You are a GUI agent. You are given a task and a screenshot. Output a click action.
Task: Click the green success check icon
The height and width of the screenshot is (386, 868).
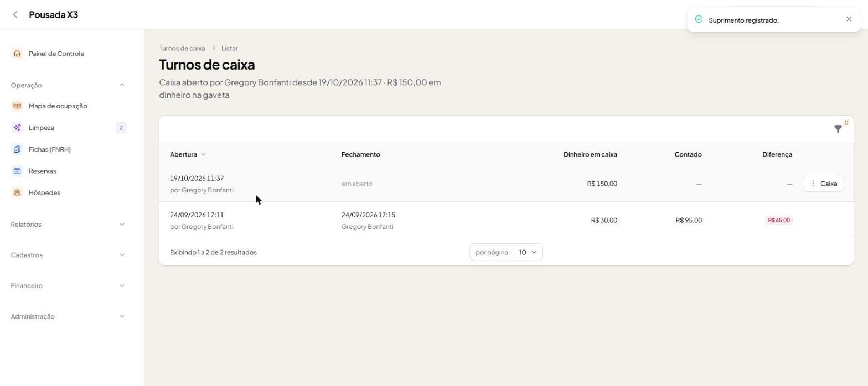pos(699,19)
